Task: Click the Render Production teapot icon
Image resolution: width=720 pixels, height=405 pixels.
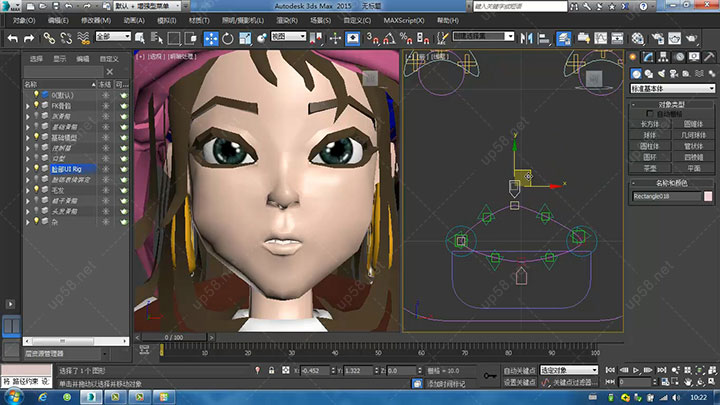Action: 691,39
